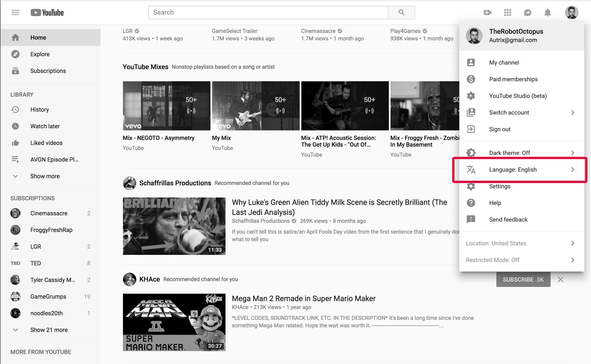Open Mix - NEGOTO - Asymmetry thumbnail
This screenshot has width=591, height=364.
pyautogui.click(x=166, y=106)
